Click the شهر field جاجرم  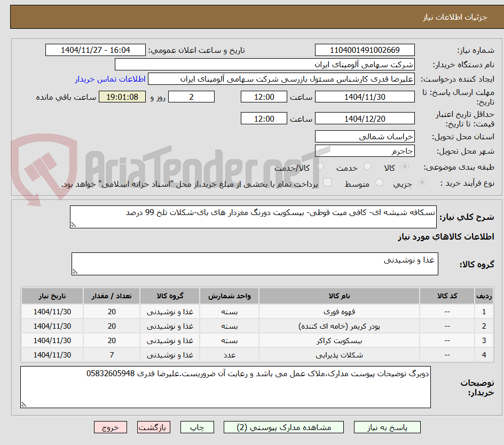click(x=365, y=151)
